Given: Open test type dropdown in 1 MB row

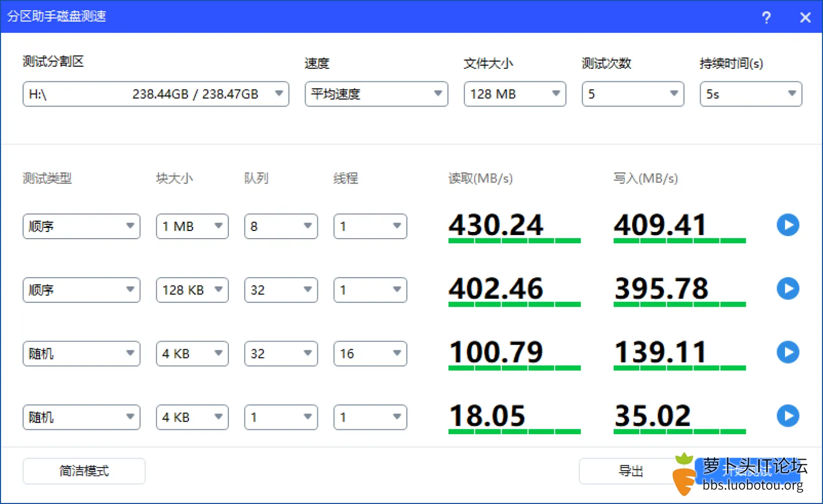Looking at the screenshot, I should tap(81, 226).
